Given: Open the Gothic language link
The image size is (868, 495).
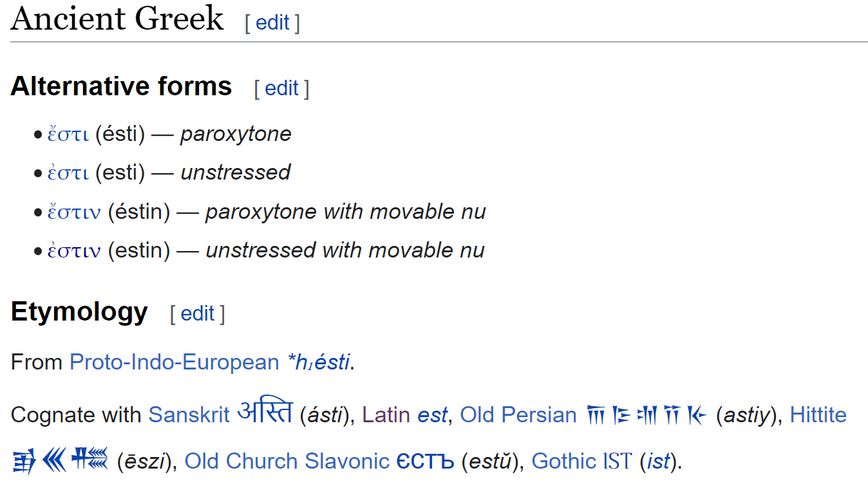Looking at the screenshot, I should pos(563,462).
